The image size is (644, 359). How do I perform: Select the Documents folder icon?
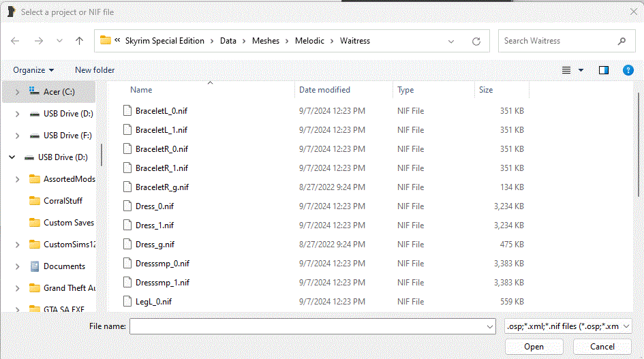pos(35,266)
